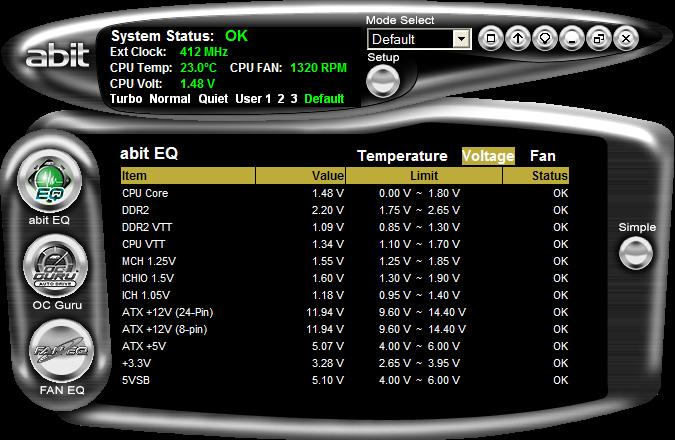
Task: Click the Default mode combo box field
Action: [x=419, y=39]
